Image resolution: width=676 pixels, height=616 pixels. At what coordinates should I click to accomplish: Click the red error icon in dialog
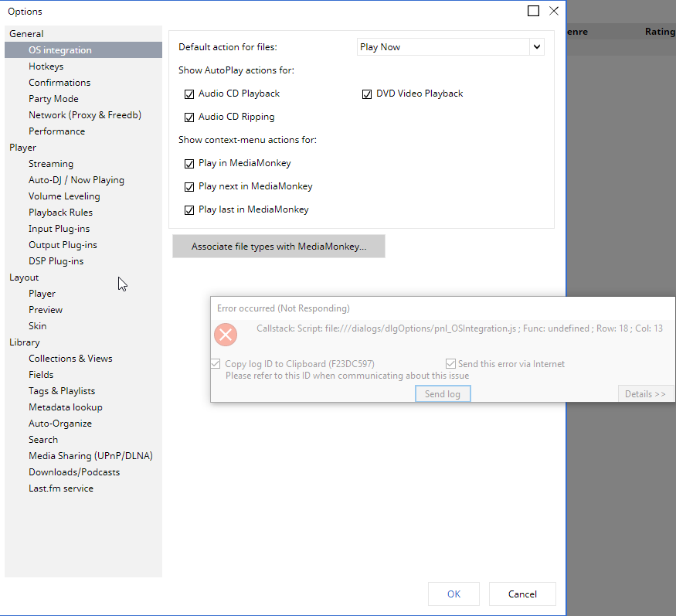point(225,335)
